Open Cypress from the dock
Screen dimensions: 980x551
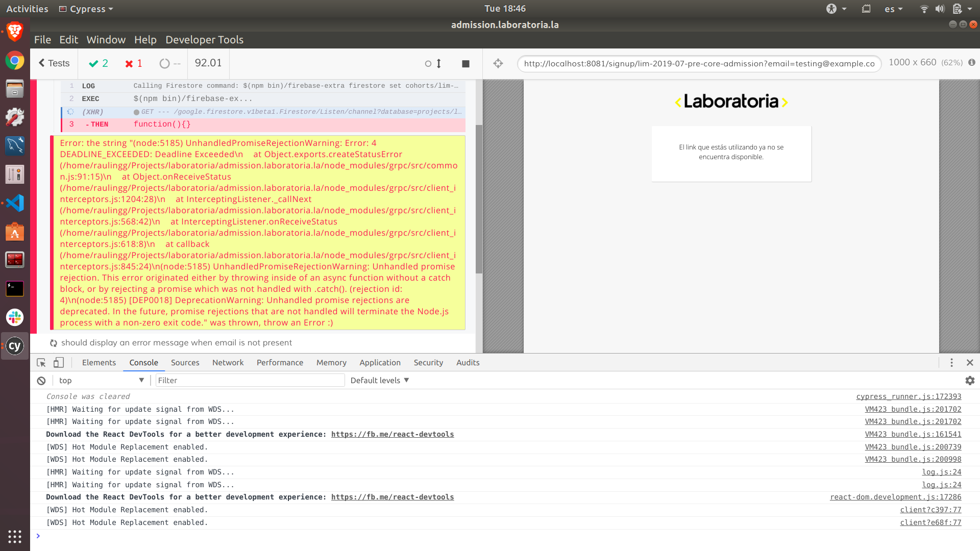14,346
